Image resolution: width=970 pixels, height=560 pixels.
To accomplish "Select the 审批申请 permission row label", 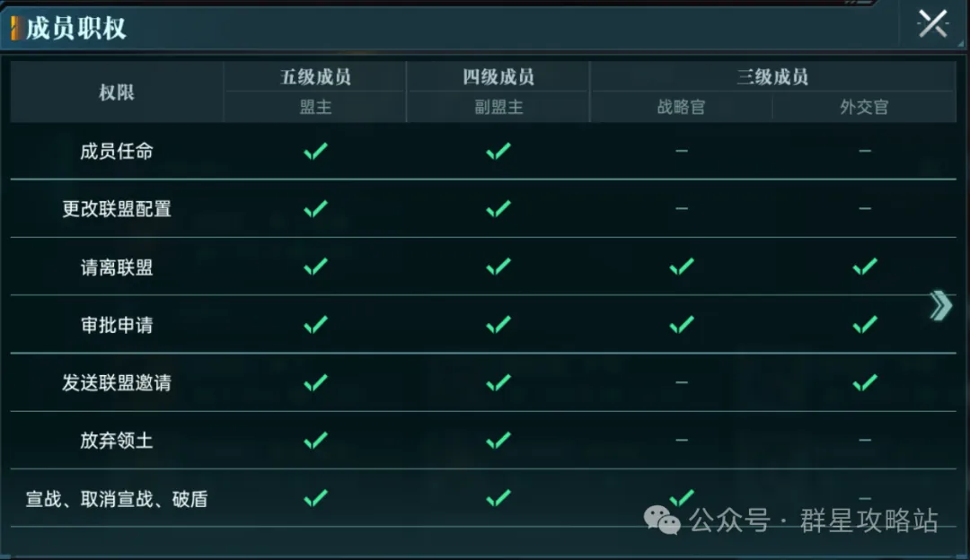I will (116, 325).
